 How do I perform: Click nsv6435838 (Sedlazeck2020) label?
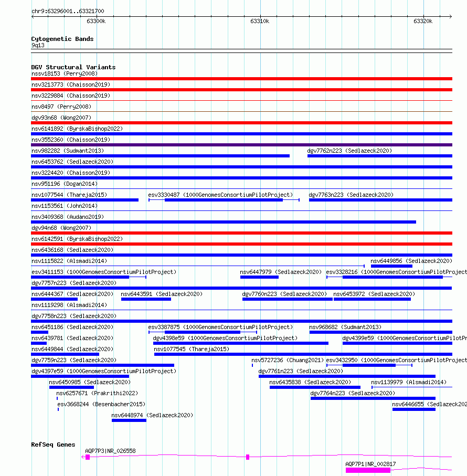[x=310, y=382]
